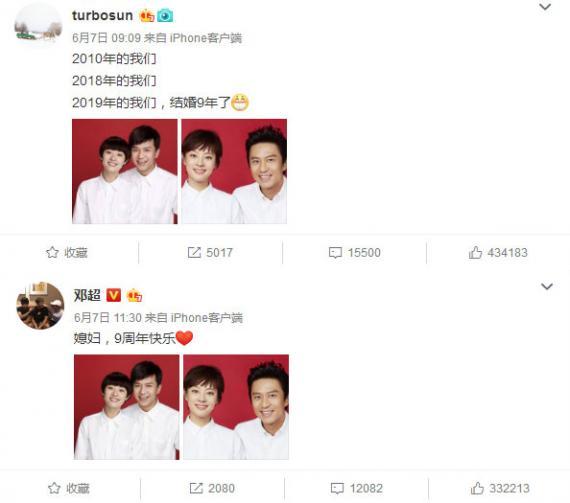The height and width of the screenshot is (503, 570).
Task: Click the star favorite icon on turbosun's post
Action: [52, 252]
